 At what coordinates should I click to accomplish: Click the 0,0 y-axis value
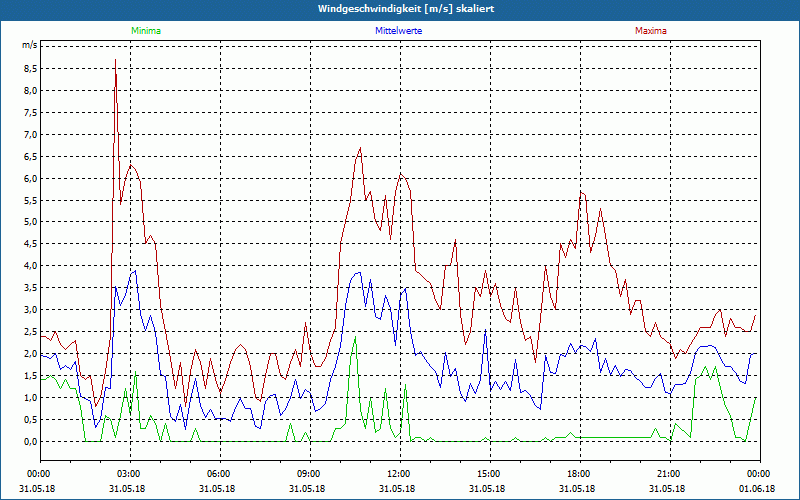point(31,441)
